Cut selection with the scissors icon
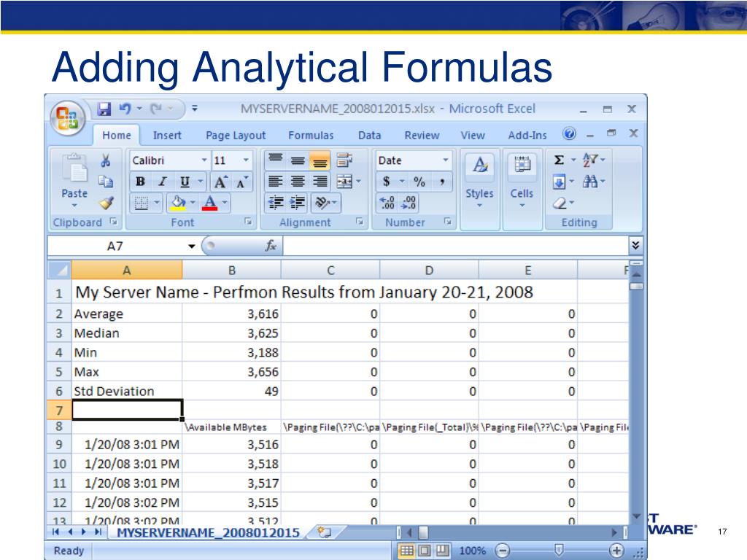This screenshot has height=560, width=747. (106, 160)
